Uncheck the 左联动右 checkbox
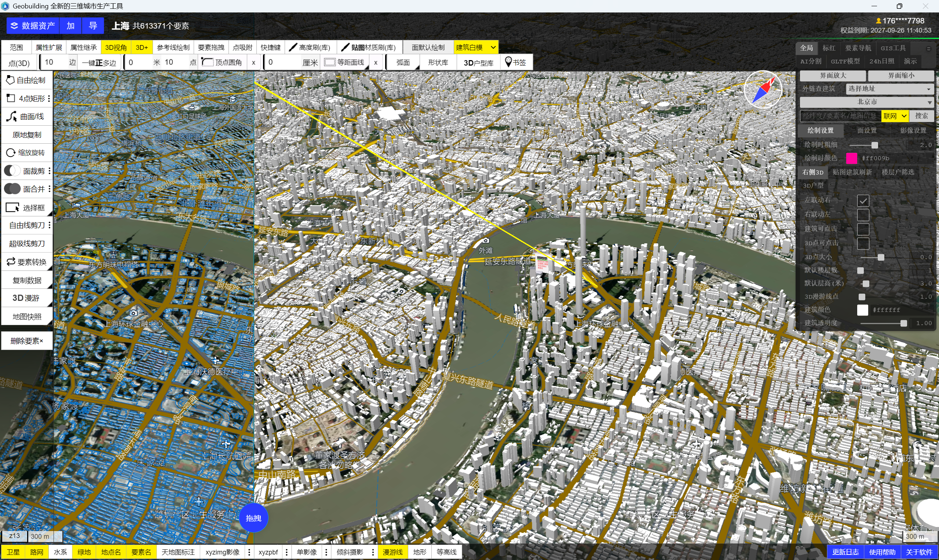Image resolution: width=939 pixels, height=560 pixels. pyautogui.click(x=863, y=200)
